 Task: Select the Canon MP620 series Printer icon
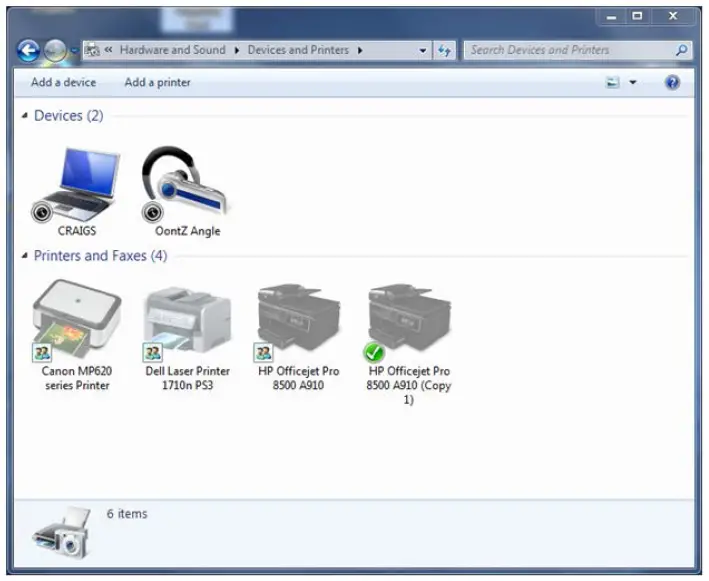(77, 321)
